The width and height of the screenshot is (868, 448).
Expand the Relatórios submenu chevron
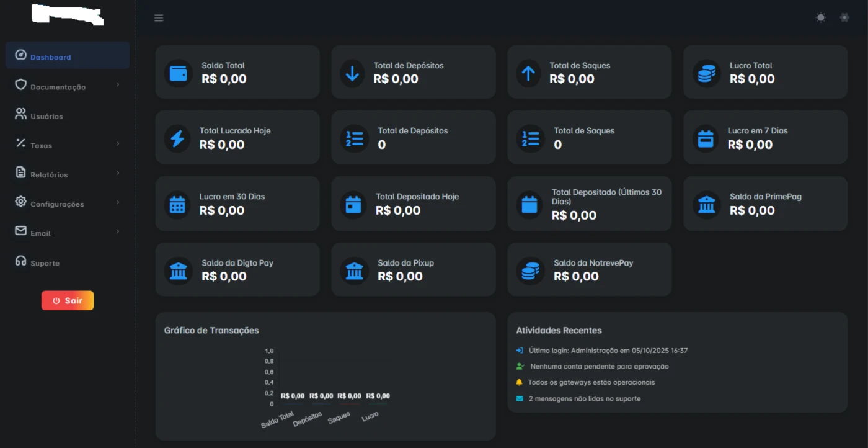tap(118, 173)
